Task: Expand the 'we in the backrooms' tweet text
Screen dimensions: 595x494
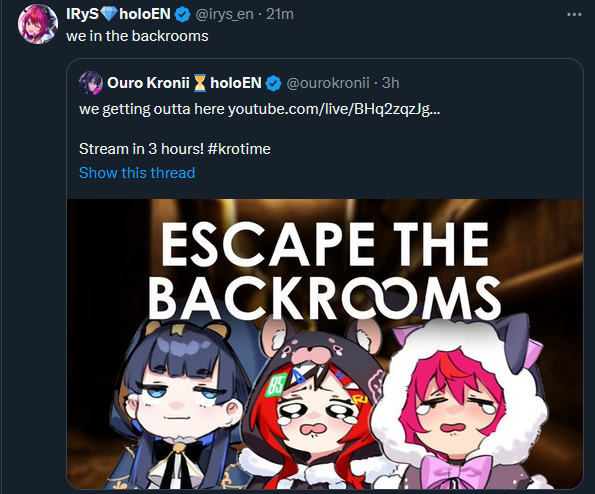Action: [137, 36]
